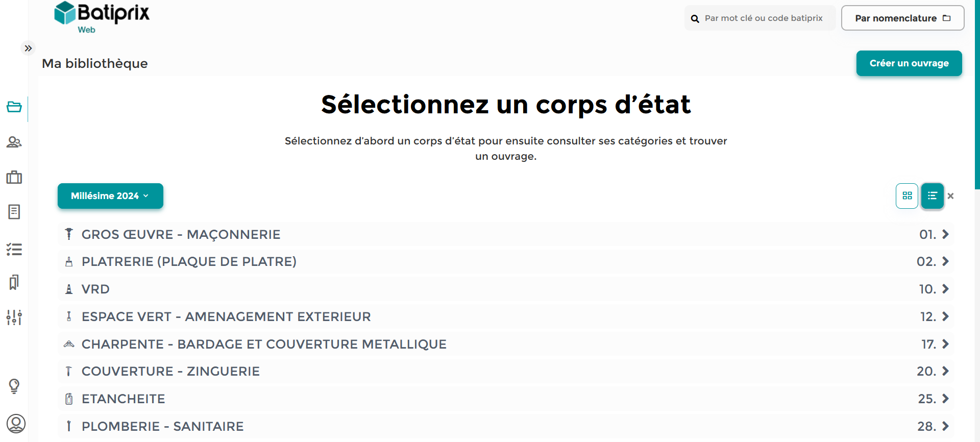This screenshot has height=442, width=980.
Task: Focus the keyword or batiprix code search field
Action: coord(760,18)
